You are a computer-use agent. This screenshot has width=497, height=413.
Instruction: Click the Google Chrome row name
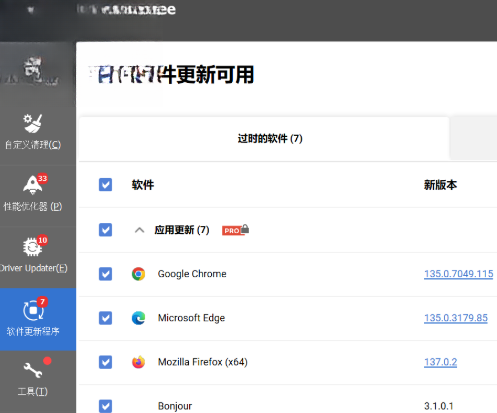click(192, 274)
